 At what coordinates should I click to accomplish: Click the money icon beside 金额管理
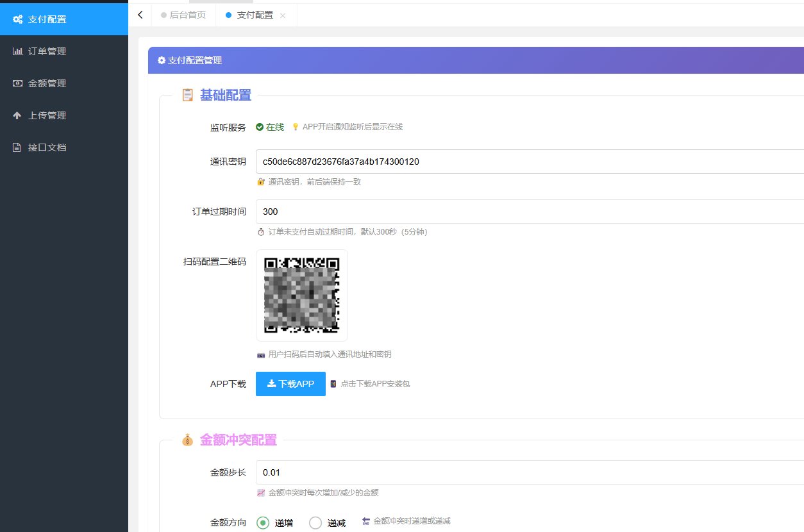(17, 83)
